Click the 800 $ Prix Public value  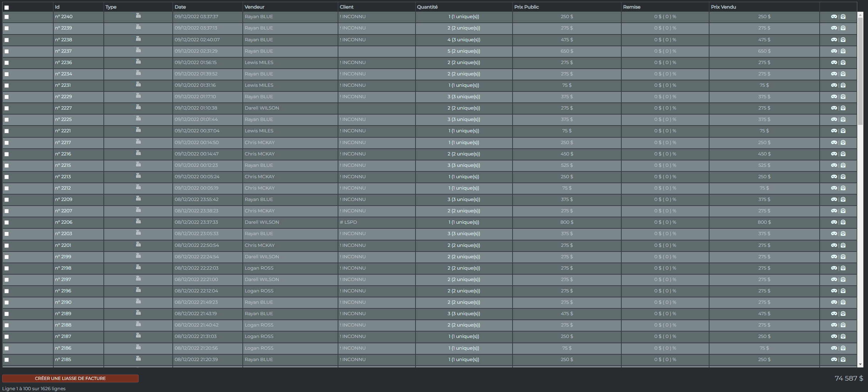point(567,222)
